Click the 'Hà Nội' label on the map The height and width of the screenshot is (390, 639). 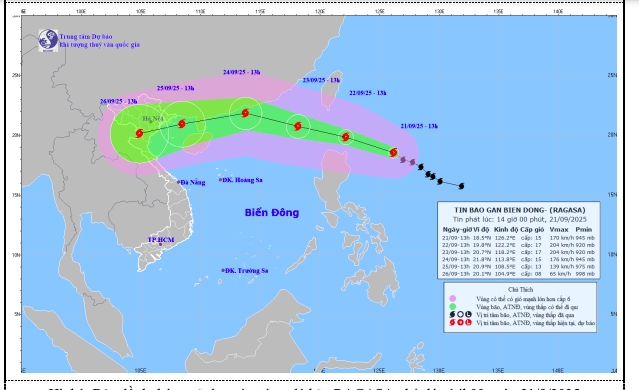153,119
